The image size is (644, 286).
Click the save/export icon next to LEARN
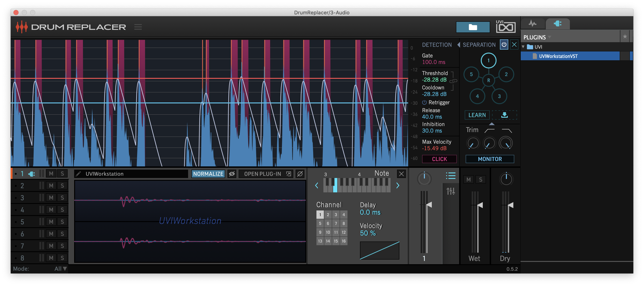point(505,115)
